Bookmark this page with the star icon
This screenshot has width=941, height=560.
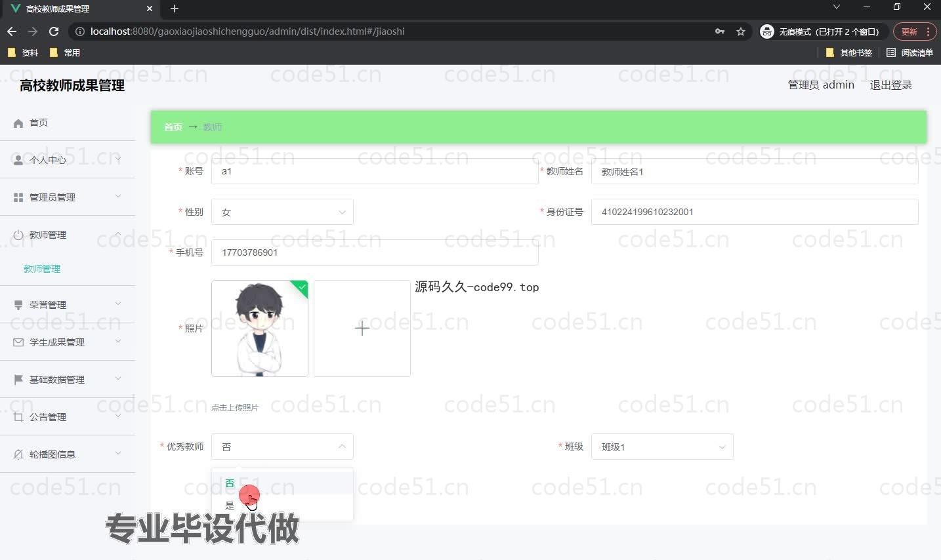click(741, 31)
